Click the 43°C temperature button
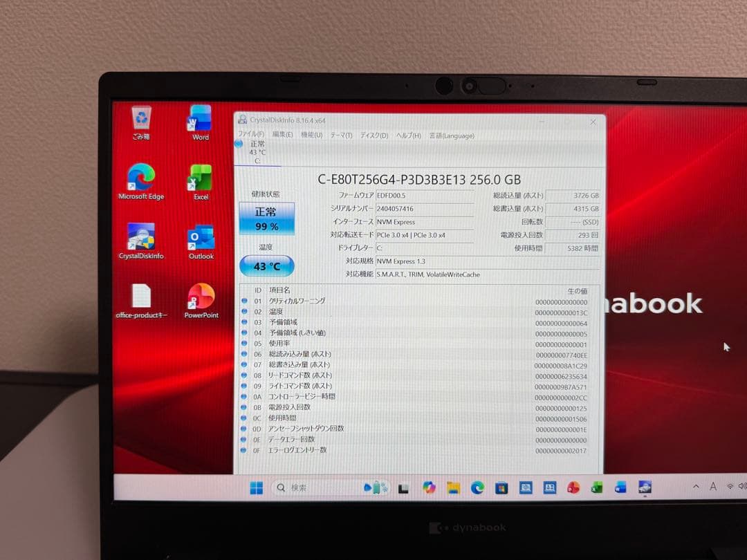 click(x=267, y=265)
